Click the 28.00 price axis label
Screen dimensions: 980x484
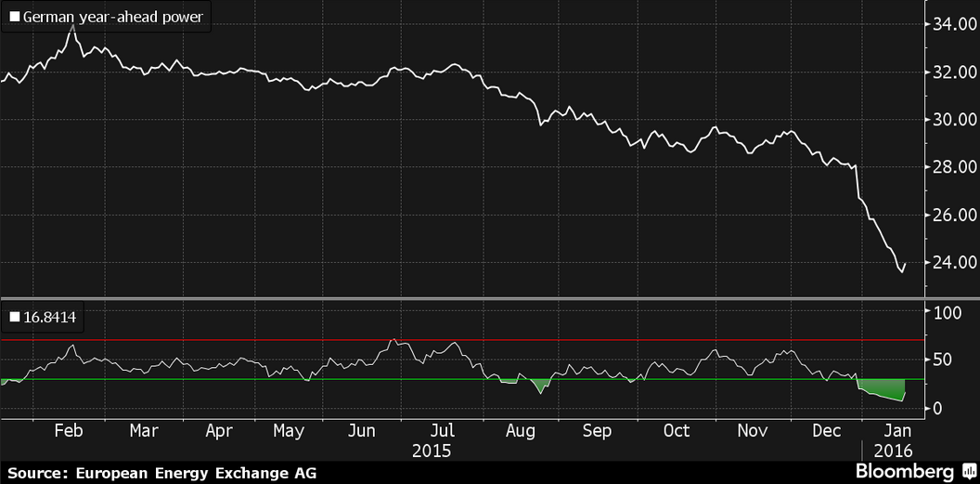pos(952,166)
